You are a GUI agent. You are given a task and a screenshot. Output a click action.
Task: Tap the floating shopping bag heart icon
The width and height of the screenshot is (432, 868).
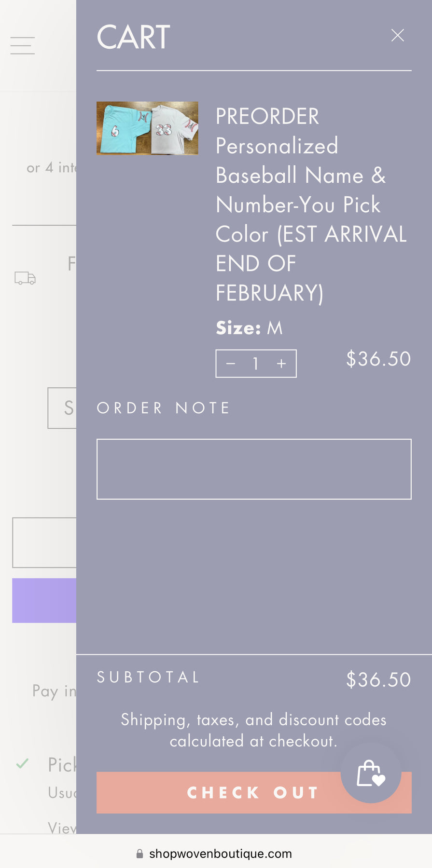371,773
